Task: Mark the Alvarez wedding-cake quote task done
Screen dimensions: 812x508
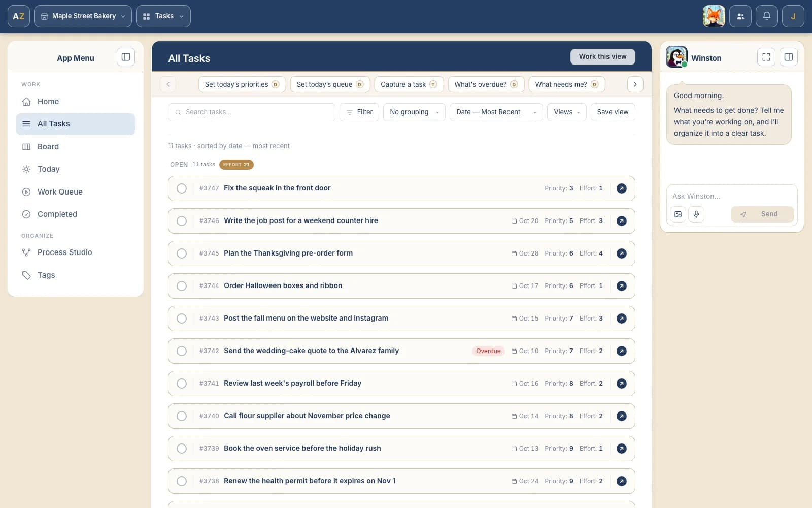Action: point(182,351)
